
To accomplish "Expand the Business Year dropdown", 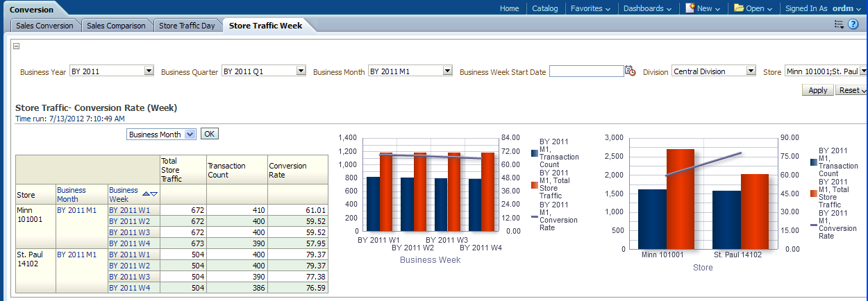I will (x=149, y=71).
